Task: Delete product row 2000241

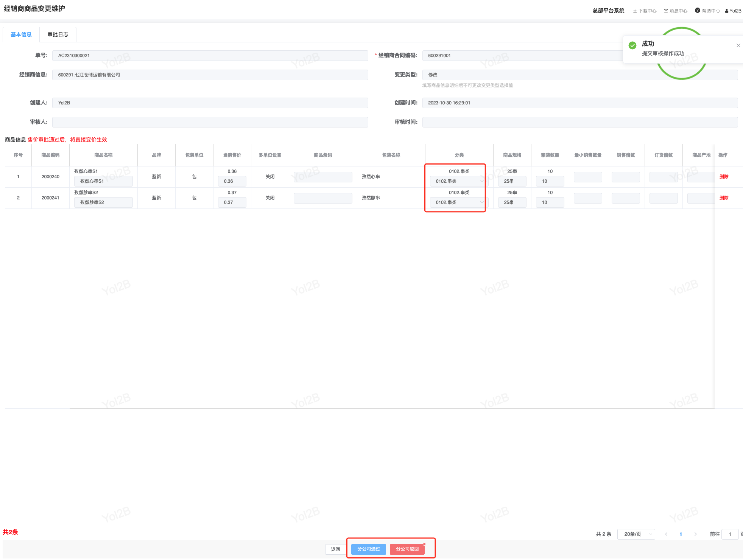Action: tap(724, 198)
